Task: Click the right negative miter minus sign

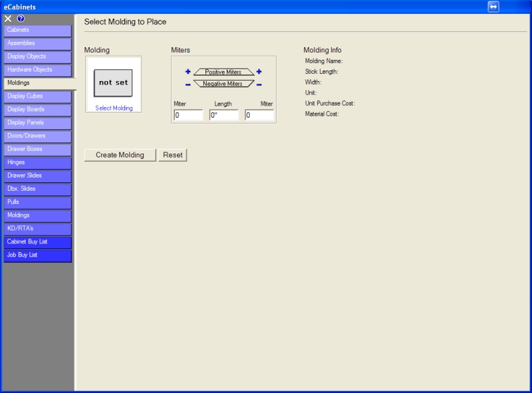Action: click(259, 84)
